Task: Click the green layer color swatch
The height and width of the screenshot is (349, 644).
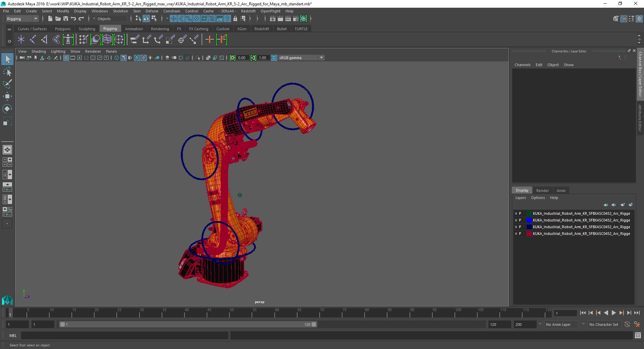Action: (x=529, y=213)
